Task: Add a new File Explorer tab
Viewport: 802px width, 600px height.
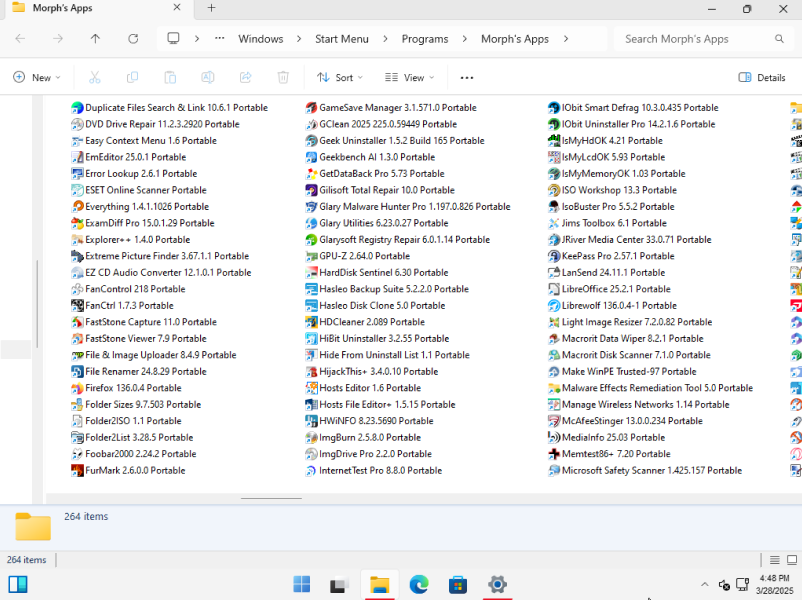Action: coord(211,8)
